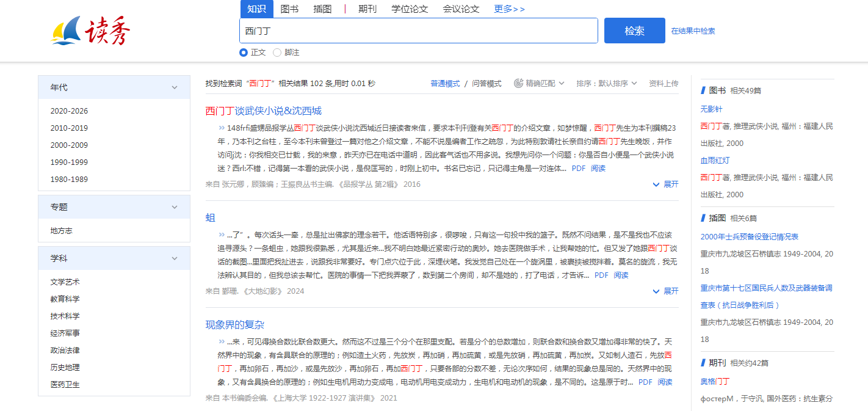Open PDF for the 西门丁谈武侠小说&沈西城 result
868x411 pixels.
579,169
